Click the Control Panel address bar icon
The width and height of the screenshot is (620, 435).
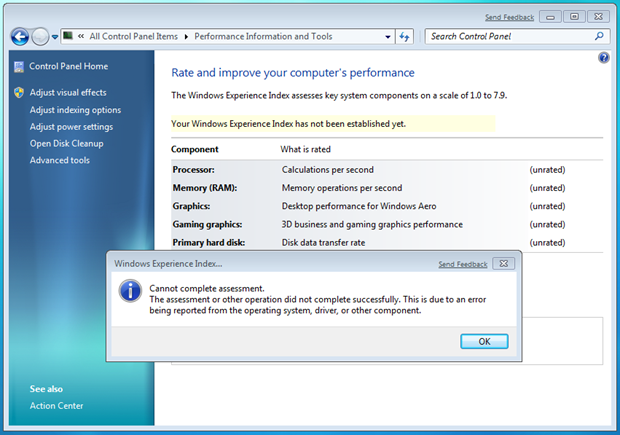click(68, 36)
